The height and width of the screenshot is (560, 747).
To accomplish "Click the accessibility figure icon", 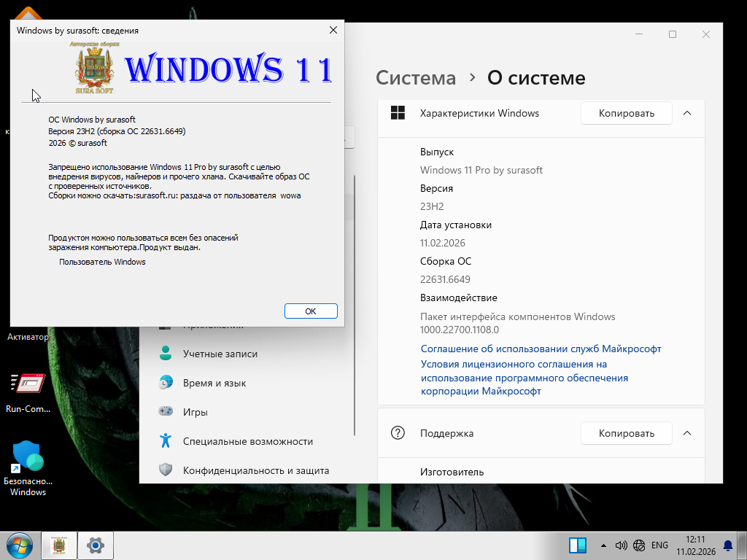I will point(166,440).
